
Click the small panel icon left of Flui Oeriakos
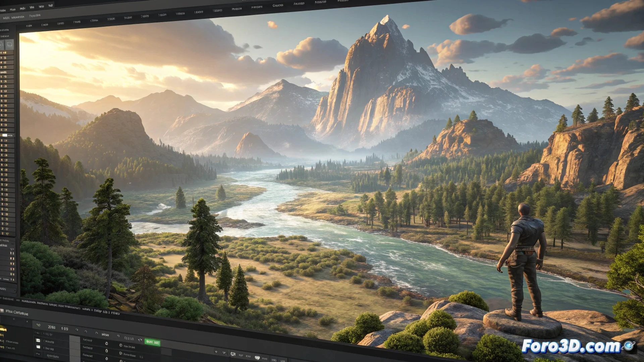pyautogui.click(x=2, y=311)
